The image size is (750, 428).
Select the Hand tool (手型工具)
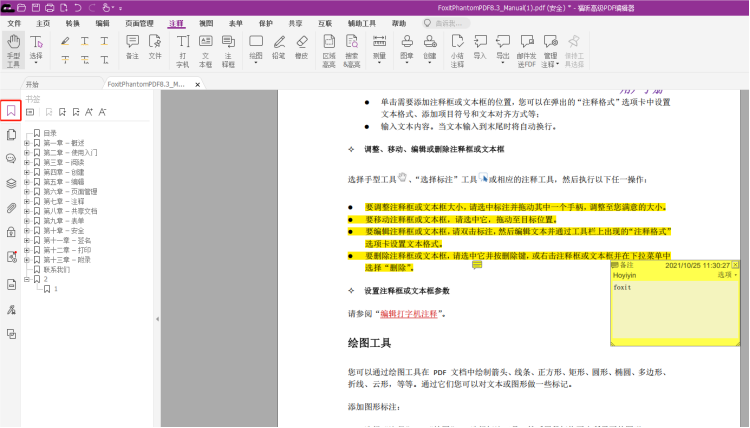(13, 50)
